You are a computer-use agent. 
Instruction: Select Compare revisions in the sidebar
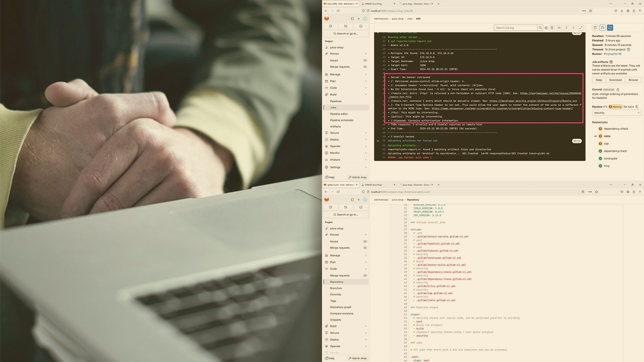(341, 313)
